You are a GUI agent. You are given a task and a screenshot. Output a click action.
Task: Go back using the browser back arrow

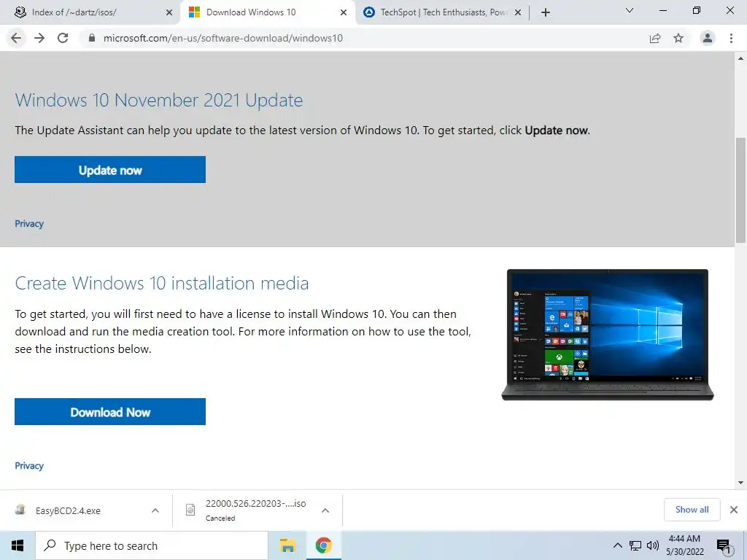pos(16,38)
